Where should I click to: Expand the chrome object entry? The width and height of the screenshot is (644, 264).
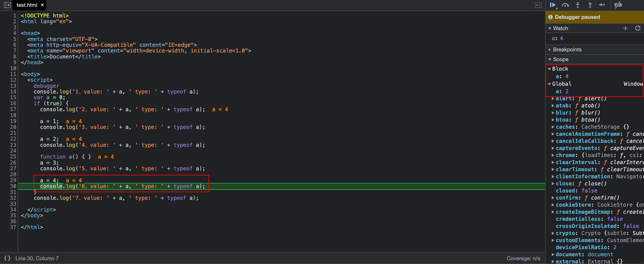[x=553, y=155]
